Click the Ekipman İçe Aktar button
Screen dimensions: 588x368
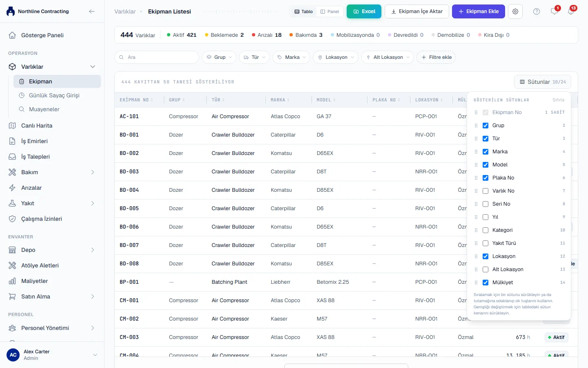click(417, 11)
